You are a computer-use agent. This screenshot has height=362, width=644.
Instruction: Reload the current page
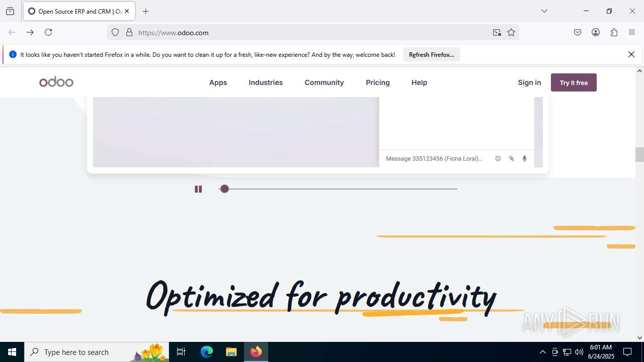[48, 32]
